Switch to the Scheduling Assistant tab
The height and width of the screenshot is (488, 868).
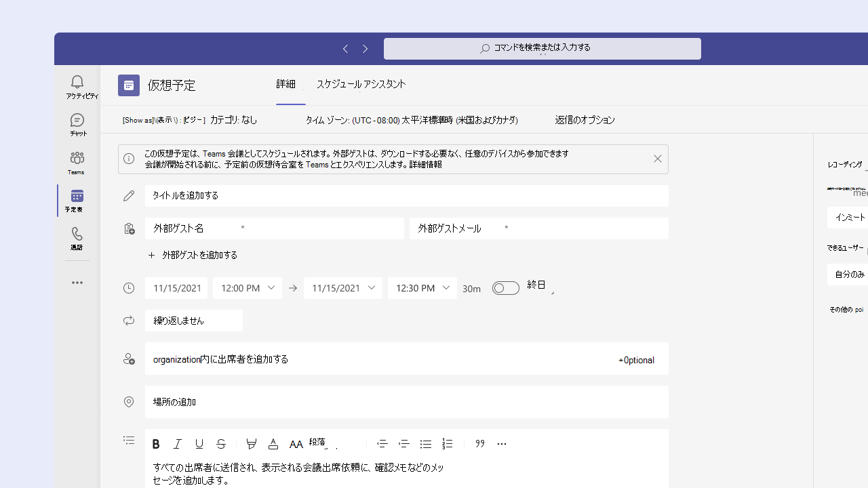361,84
